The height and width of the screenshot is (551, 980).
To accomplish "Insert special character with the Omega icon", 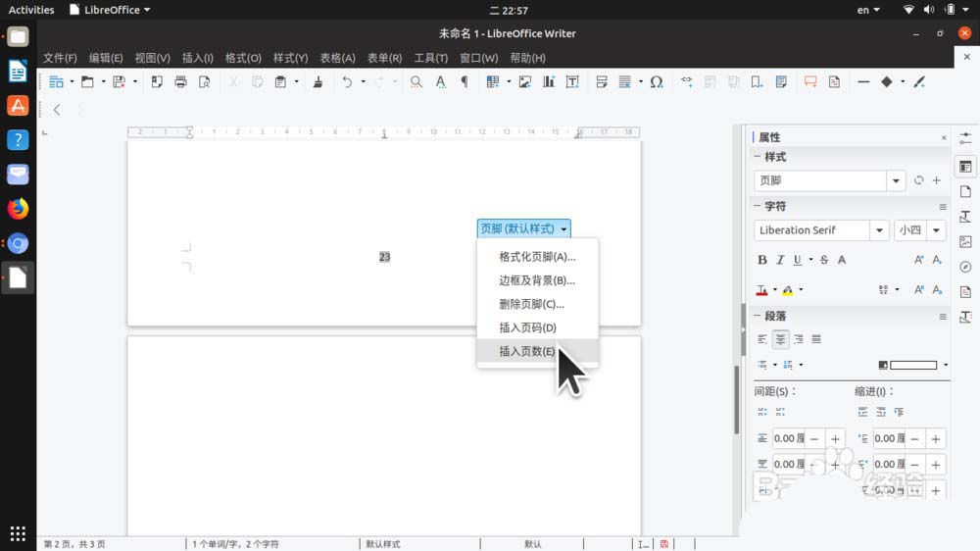I will pos(657,82).
